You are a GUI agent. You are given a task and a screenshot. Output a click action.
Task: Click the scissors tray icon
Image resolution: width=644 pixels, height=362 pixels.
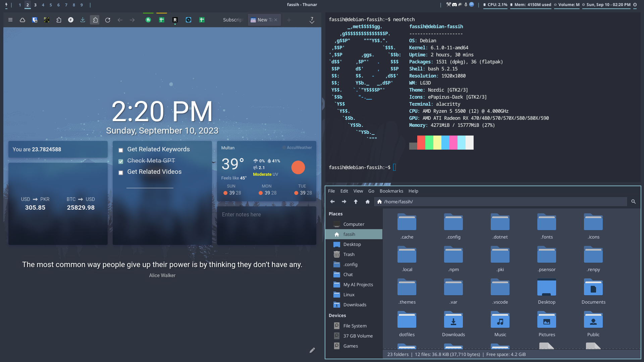click(x=448, y=5)
